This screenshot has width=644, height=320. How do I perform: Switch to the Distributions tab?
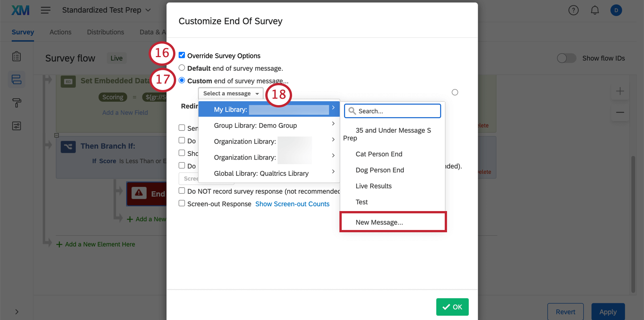(105, 32)
